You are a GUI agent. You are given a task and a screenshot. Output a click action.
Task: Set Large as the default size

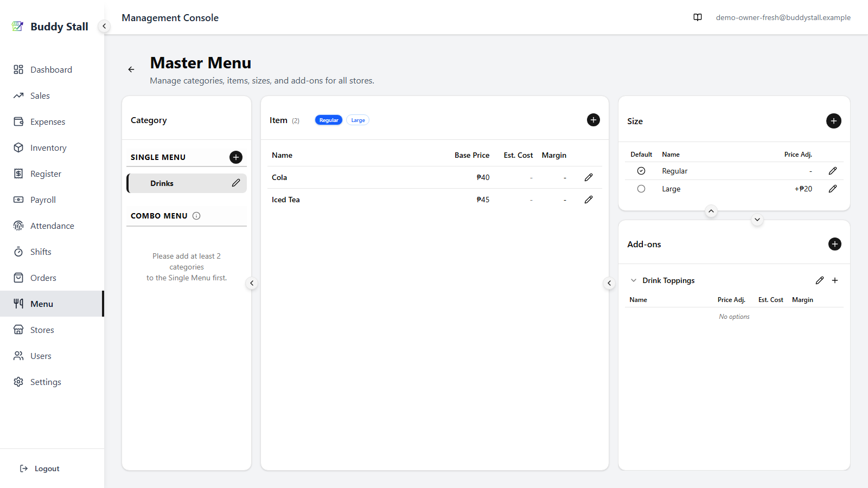[x=641, y=189]
